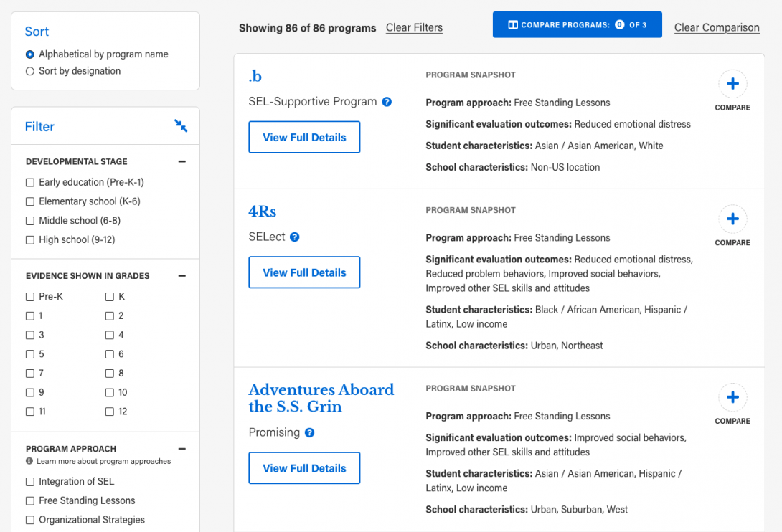Screen dimensions: 782x532
Task: Check grade 12 checkbox
Action: 110,412
